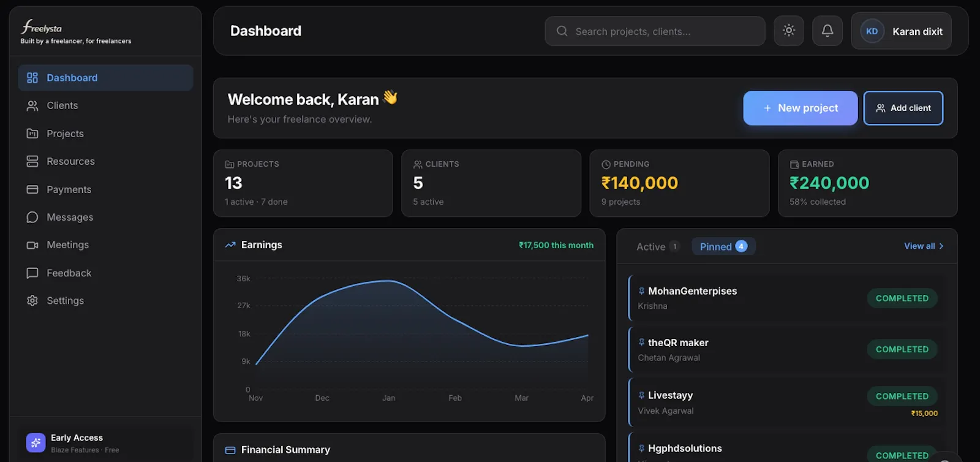This screenshot has height=462, width=980.
Task: Click the pin icon beside Livestayy
Action: tap(641, 395)
